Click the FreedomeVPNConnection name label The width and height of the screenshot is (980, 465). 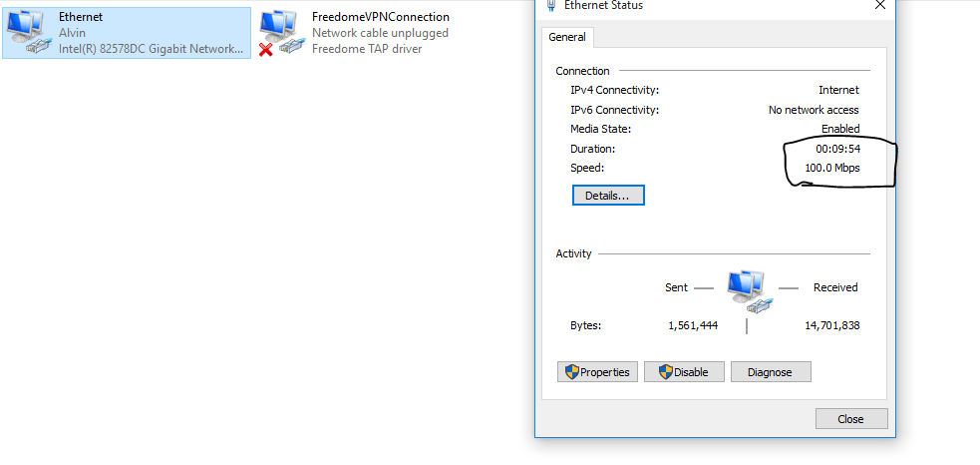click(x=380, y=17)
